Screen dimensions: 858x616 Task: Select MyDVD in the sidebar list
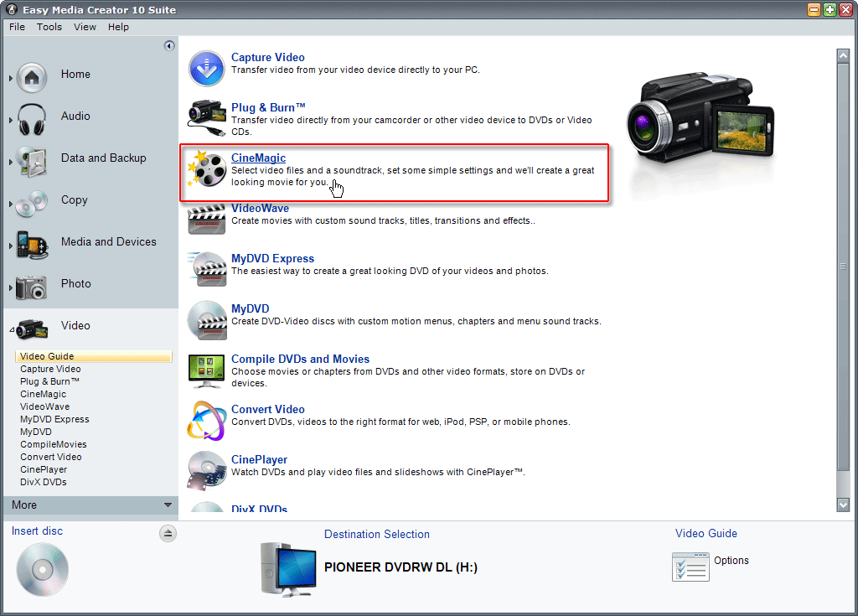(36, 432)
